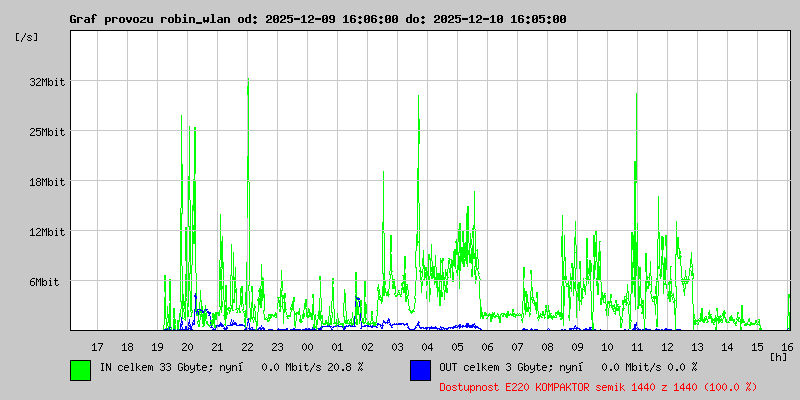The width and height of the screenshot is (800, 400).
Task: Click the '18' hour tick label
Action: tap(128, 347)
